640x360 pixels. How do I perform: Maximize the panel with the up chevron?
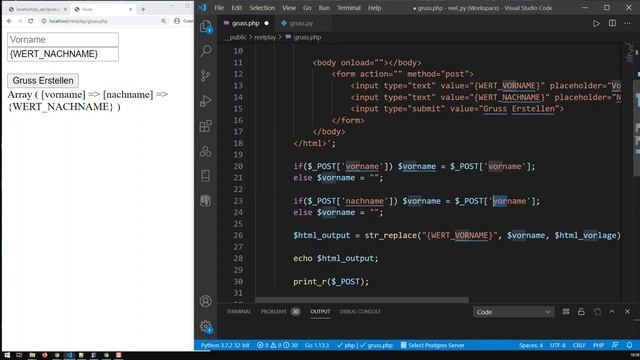612,312
